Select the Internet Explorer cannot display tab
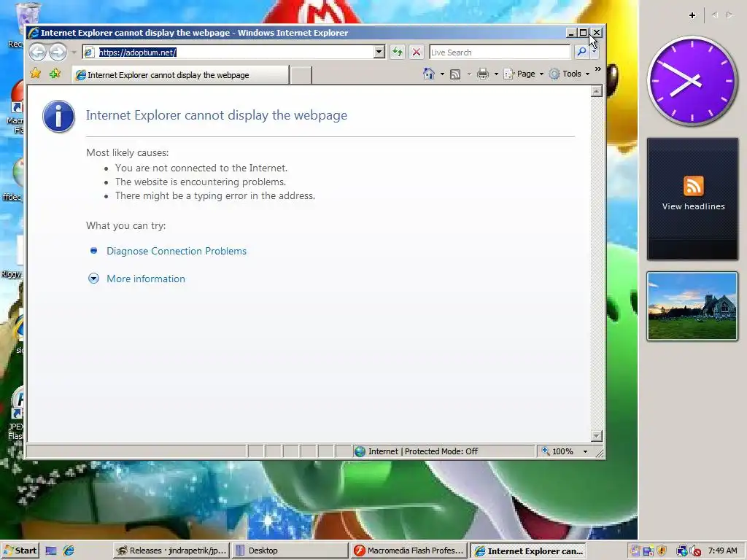 pos(181,75)
